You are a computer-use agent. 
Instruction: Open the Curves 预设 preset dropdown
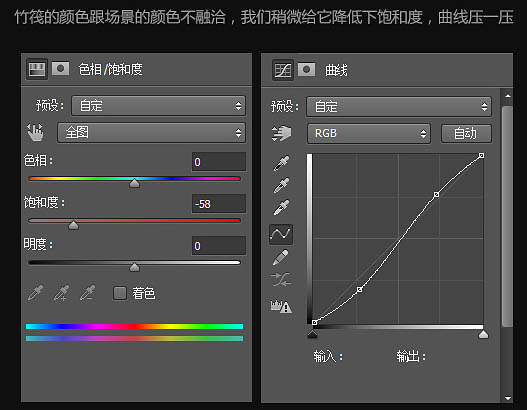(399, 107)
